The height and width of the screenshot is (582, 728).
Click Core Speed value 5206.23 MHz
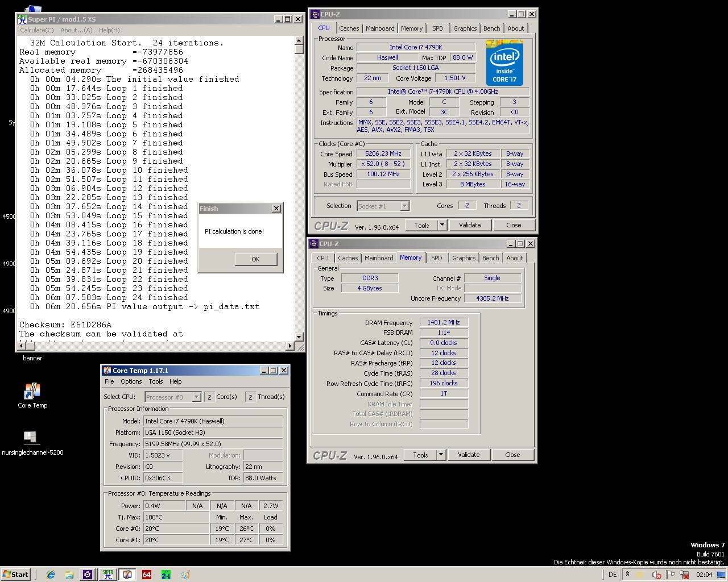383,153
